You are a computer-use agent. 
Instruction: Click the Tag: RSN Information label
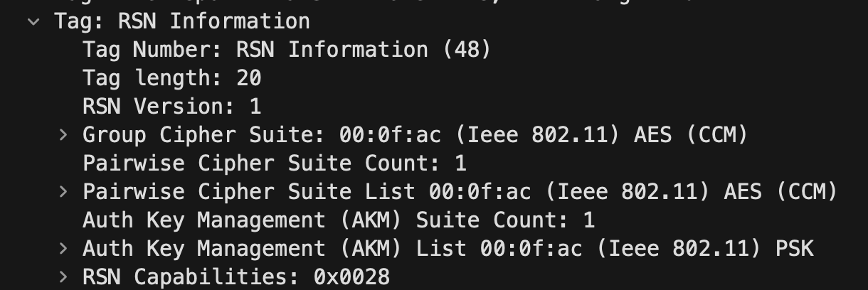tap(182, 21)
